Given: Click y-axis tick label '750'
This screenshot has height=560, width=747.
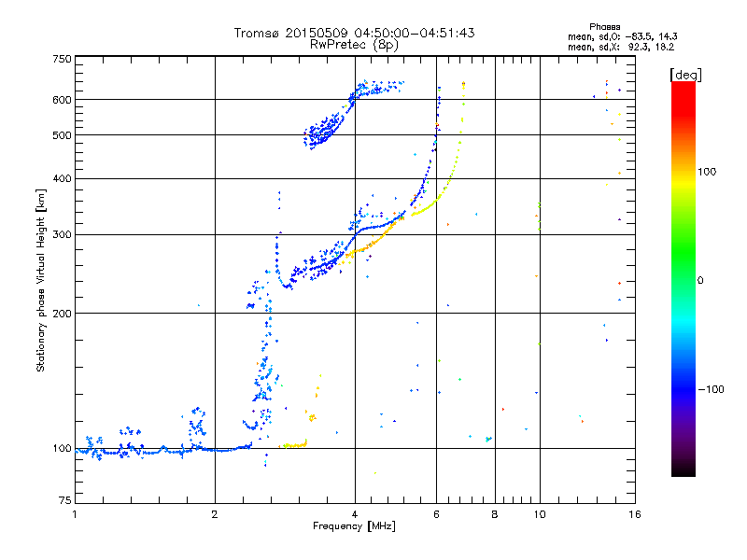Looking at the screenshot, I should click(62, 59).
